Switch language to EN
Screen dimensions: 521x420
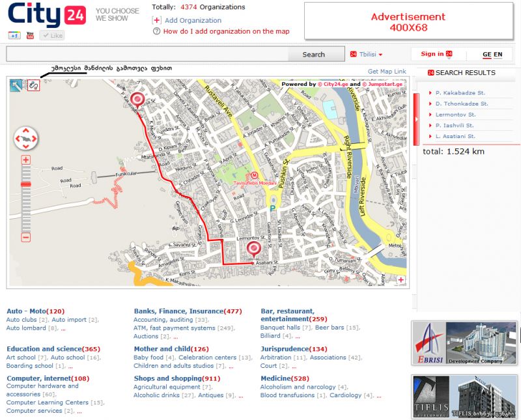pyautogui.click(x=498, y=54)
